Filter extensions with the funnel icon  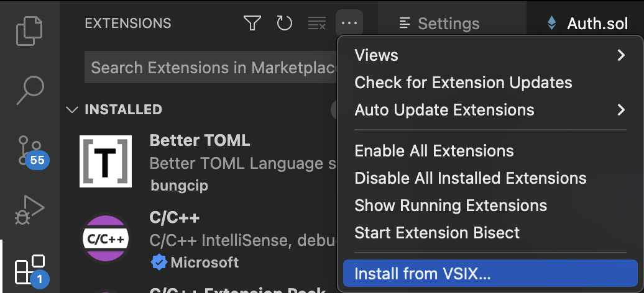click(252, 23)
